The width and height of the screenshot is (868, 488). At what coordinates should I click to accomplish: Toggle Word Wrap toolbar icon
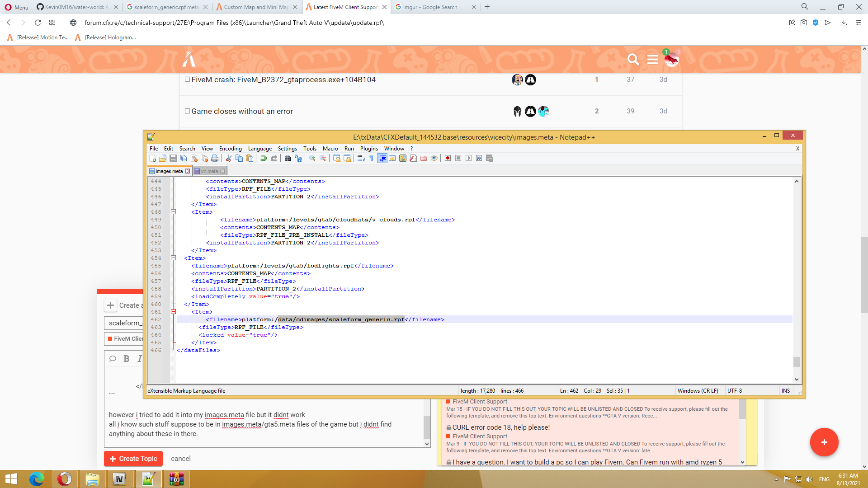point(361,158)
